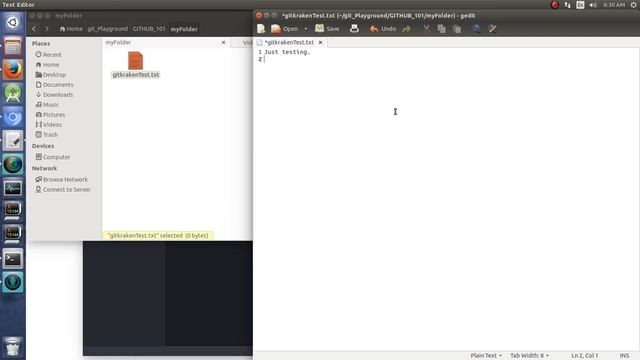Navigate to git_Playground in path bar
The image size is (640, 360).
[x=108, y=29]
